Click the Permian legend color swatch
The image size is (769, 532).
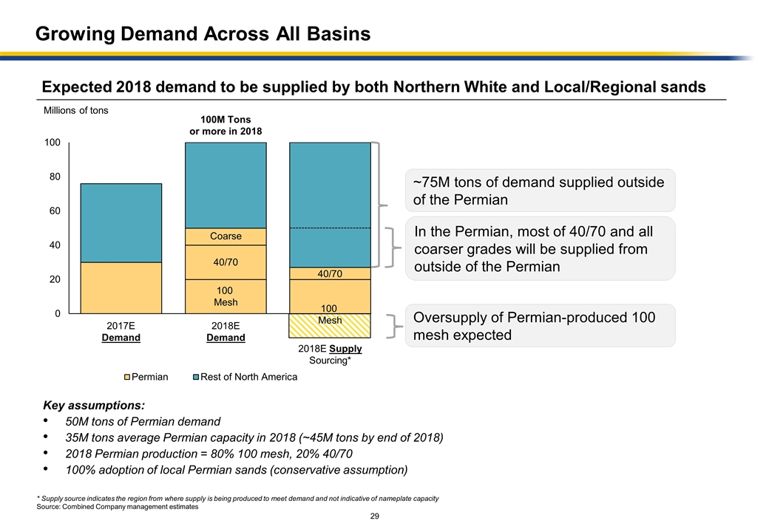126,377
